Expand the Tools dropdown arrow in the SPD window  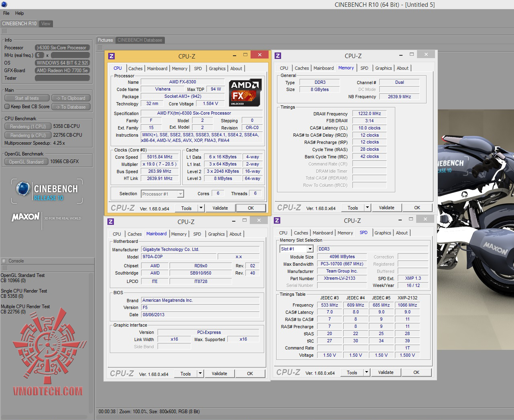[x=366, y=372]
